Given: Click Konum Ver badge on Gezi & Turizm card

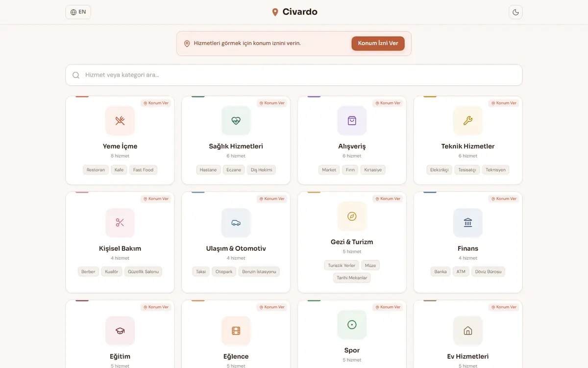Looking at the screenshot, I should 388,199.
